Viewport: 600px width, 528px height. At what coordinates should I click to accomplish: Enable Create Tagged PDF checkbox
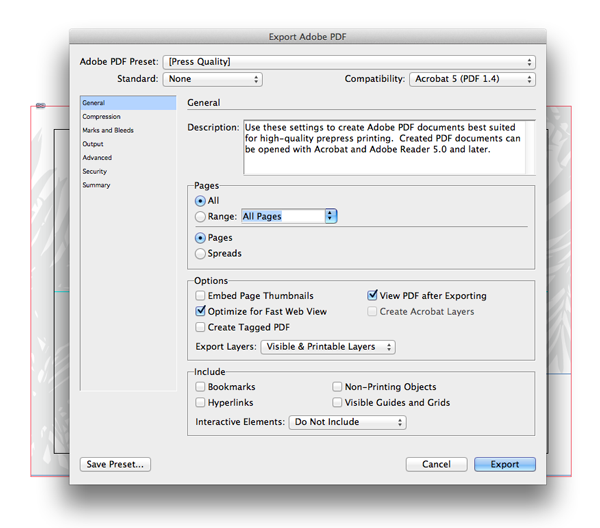(x=200, y=327)
